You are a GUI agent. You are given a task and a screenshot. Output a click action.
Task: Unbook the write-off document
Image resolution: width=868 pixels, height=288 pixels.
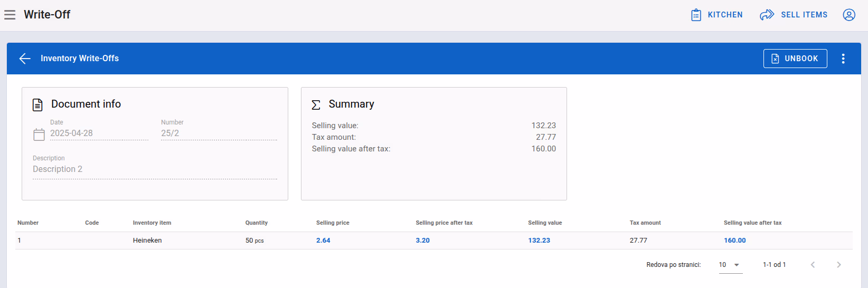click(x=795, y=59)
